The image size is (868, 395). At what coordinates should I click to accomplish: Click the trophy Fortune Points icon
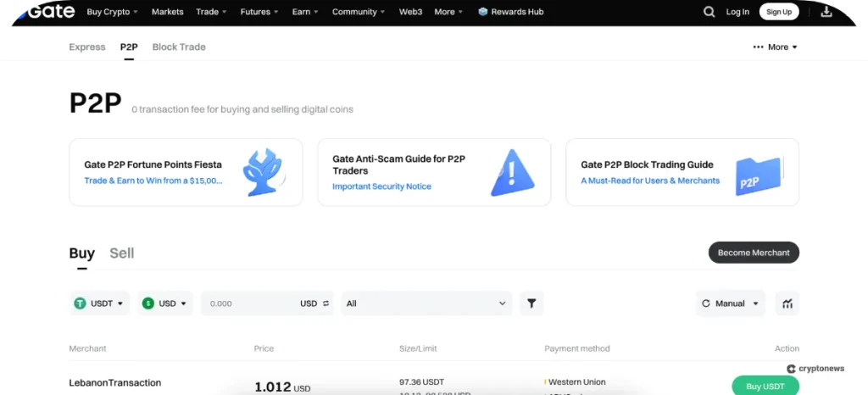(264, 172)
